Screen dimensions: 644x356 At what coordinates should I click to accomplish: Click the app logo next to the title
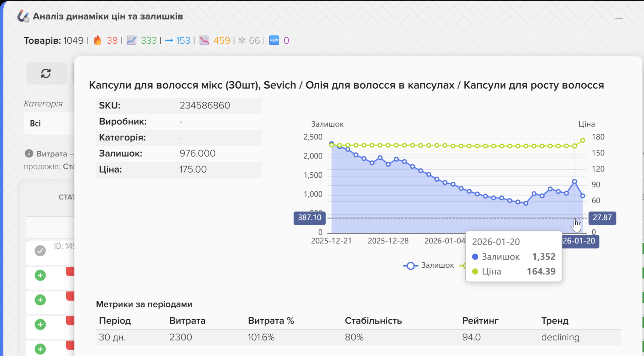[x=23, y=16]
